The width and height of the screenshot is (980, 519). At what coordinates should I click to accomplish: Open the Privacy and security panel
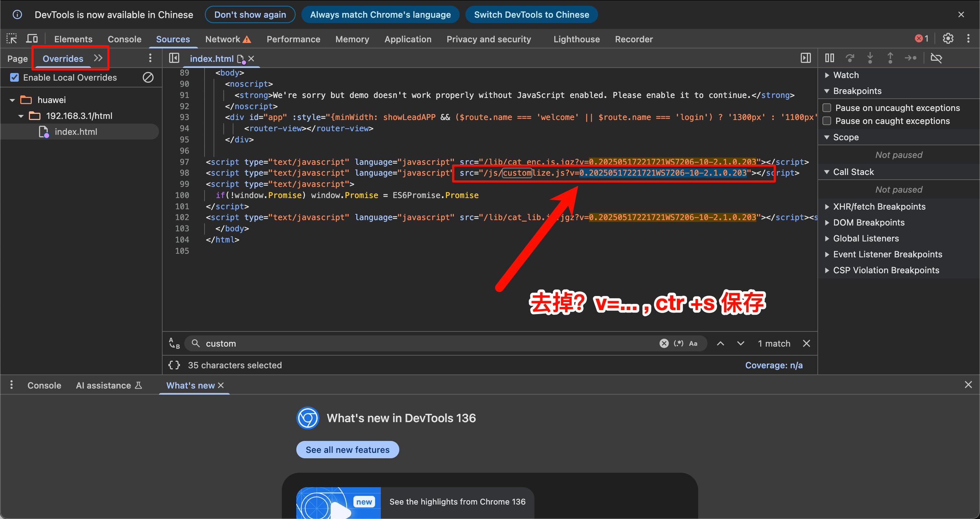pyautogui.click(x=489, y=39)
